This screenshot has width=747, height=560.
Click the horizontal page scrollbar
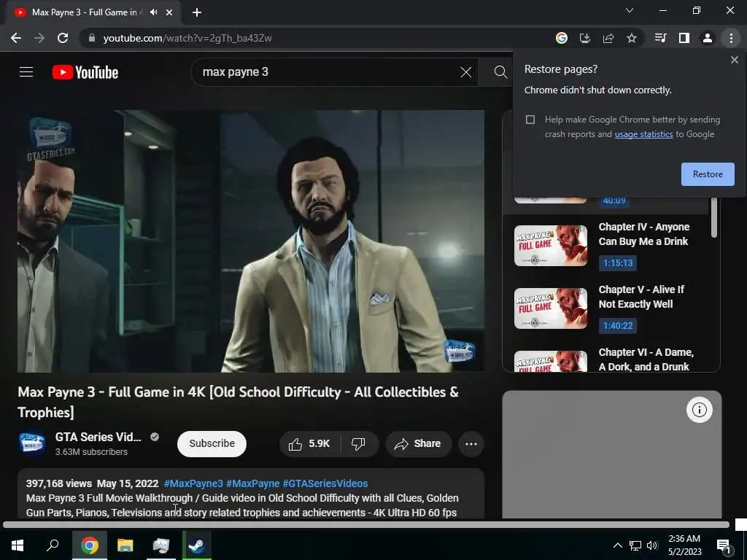click(x=366, y=525)
